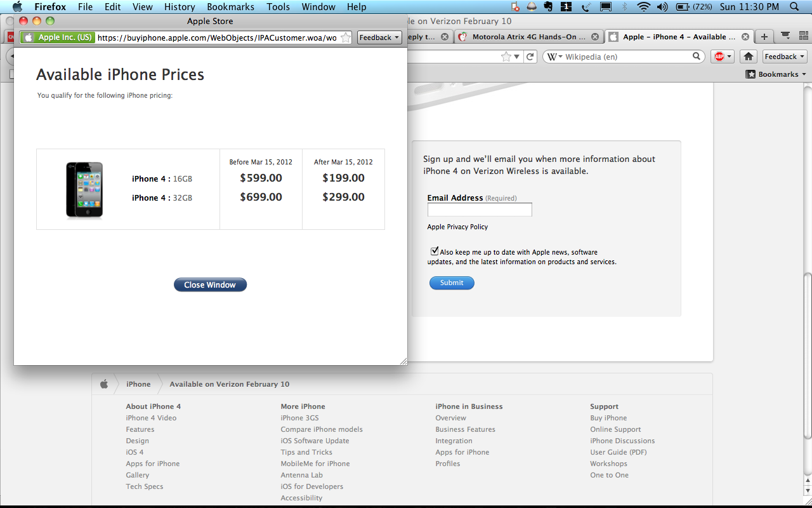Open Business Features footer link
The height and width of the screenshot is (508, 812).
coord(465,429)
